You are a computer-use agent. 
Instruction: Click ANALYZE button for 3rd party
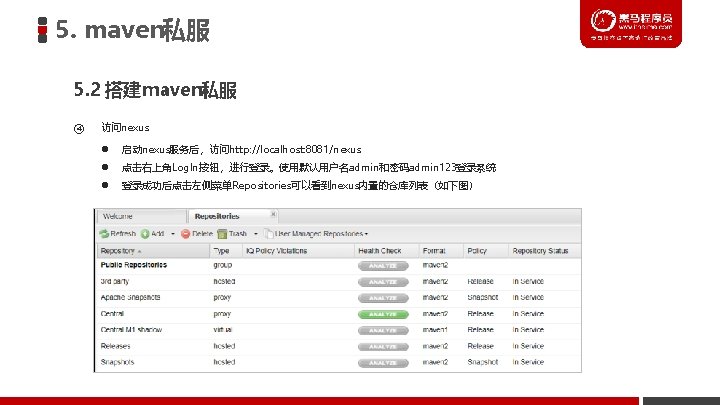tap(383, 282)
